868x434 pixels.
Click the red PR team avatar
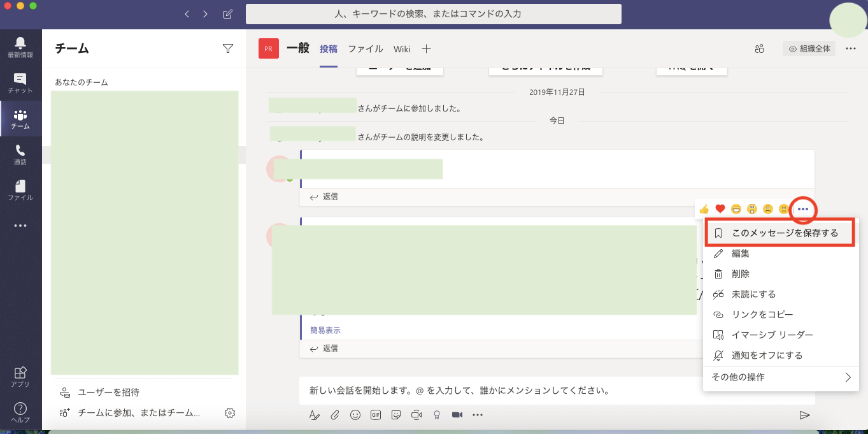(269, 48)
